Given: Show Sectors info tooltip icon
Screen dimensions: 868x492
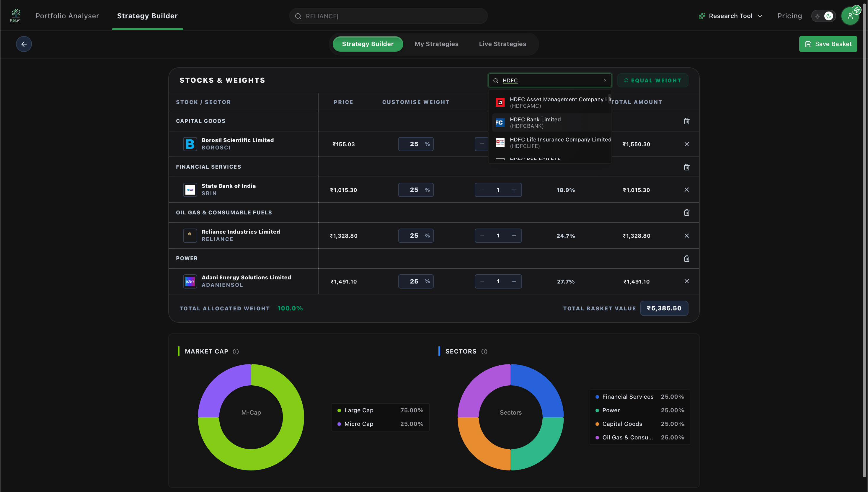Looking at the screenshot, I should click(484, 351).
